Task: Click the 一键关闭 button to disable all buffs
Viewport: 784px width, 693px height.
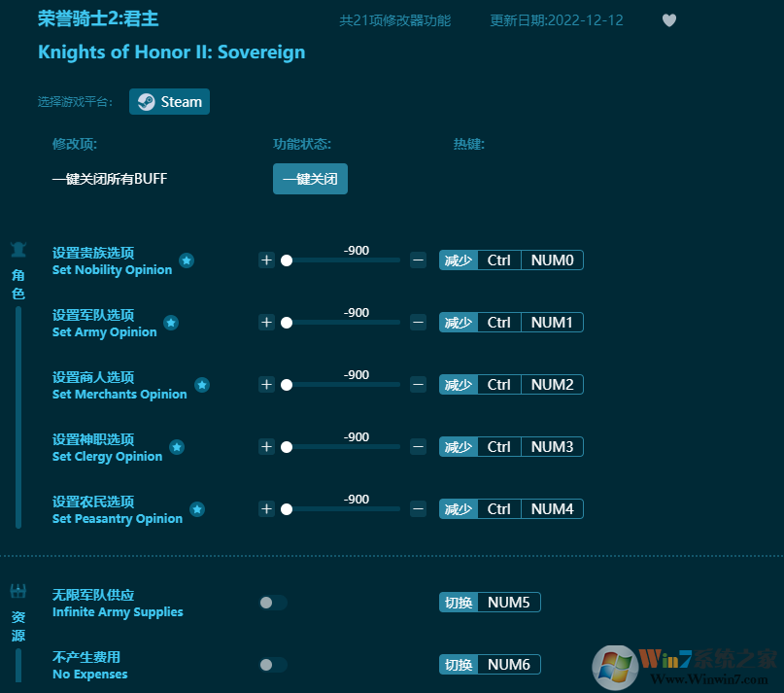Action: [x=310, y=178]
